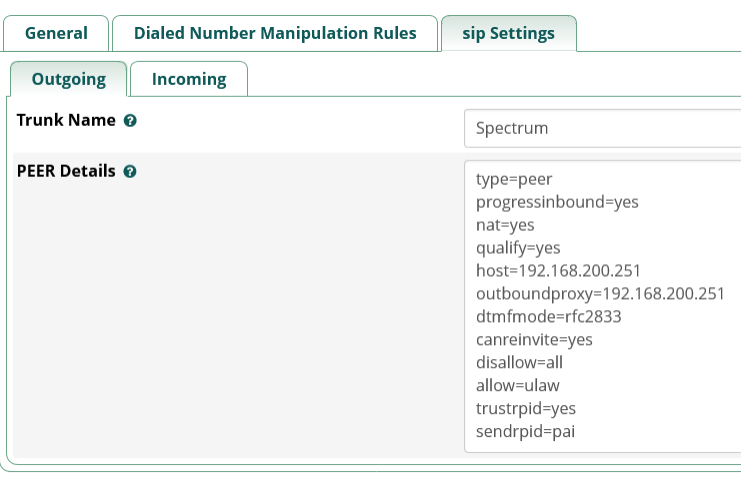The height and width of the screenshot is (479, 741).
Task: Place cursor on the progressinbound=yes line
Action: (x=557, y=202)
